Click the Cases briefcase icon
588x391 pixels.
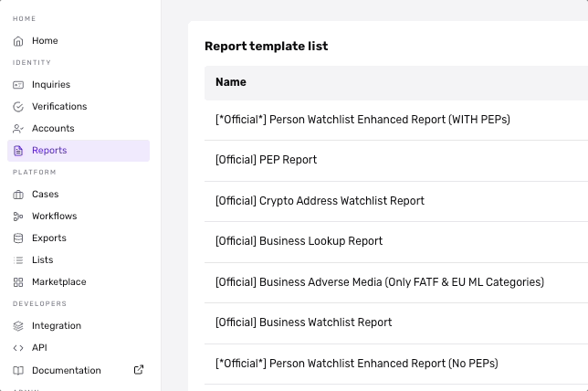point(19,195)
